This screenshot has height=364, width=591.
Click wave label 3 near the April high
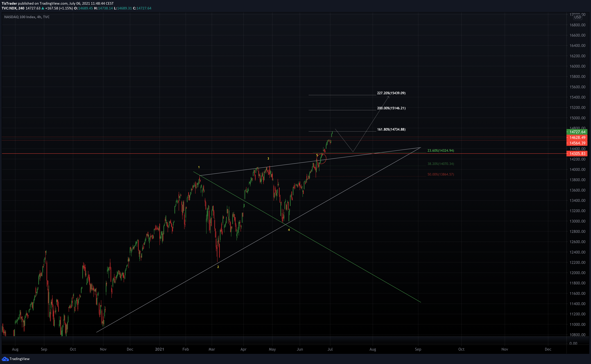tap(268, 158)
